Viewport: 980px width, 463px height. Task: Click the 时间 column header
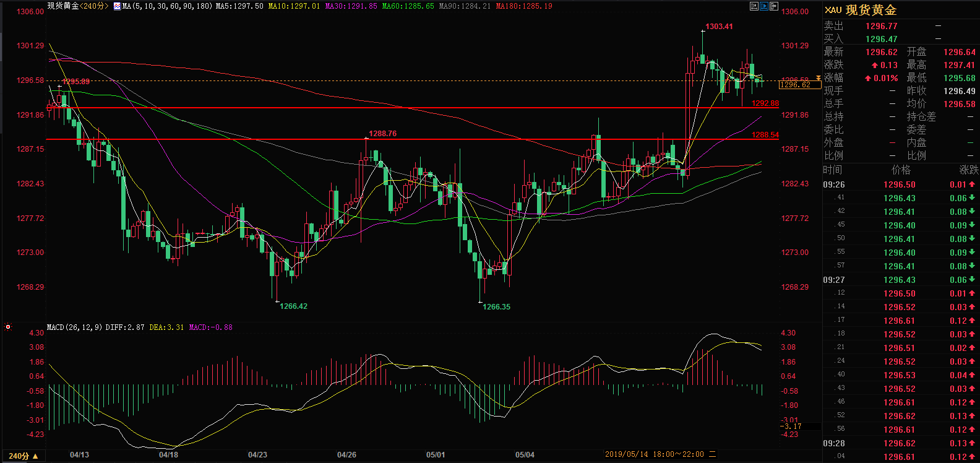[x=833, y=170]
